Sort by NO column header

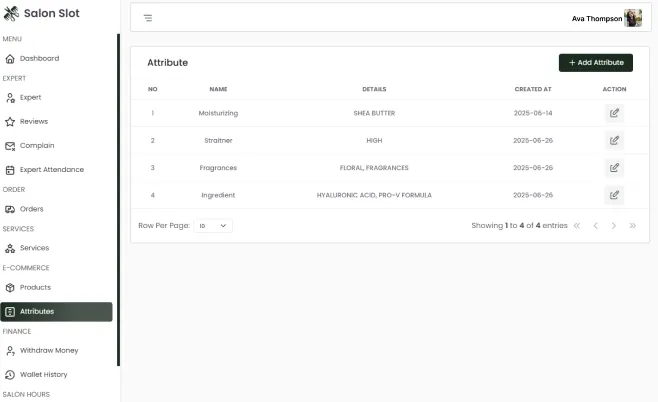153,89
